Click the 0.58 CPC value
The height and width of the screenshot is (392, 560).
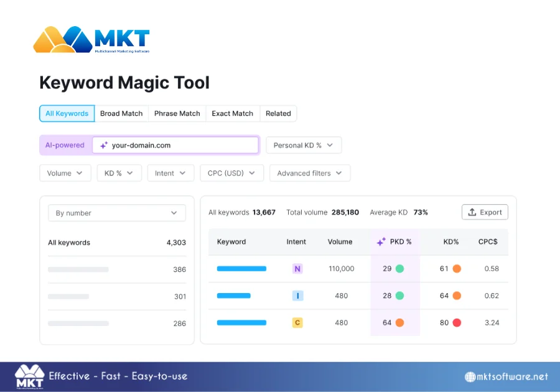[x=492, y=269]
